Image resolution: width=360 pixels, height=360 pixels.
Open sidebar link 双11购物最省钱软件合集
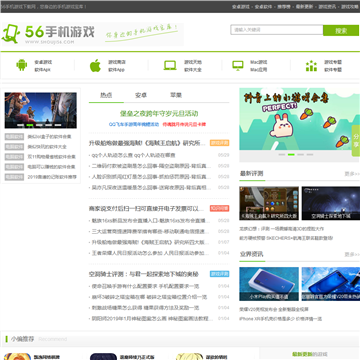pyautogui.click(x=52, y=157)
